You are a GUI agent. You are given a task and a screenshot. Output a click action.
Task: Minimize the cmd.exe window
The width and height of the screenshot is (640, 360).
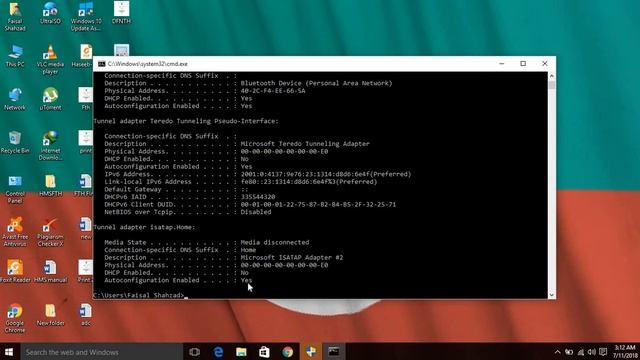pos(502,64)
